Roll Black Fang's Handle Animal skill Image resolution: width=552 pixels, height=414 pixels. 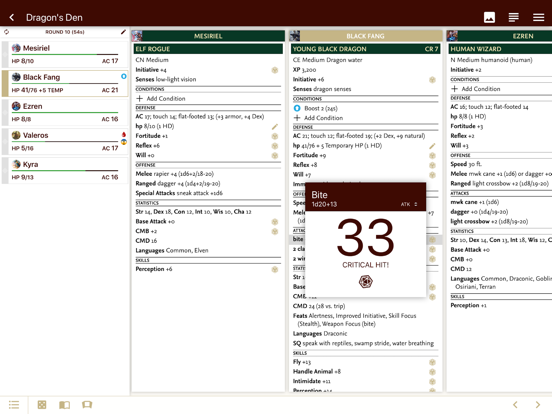coord(432,372)
